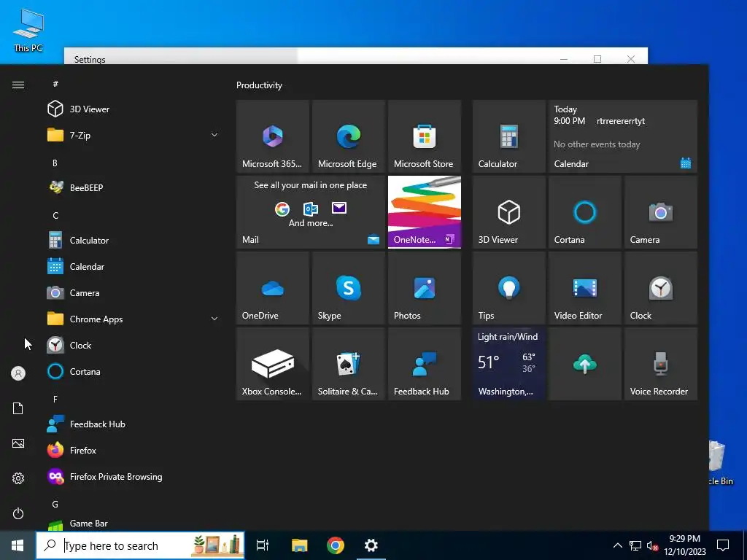Image resolution: width=747 pixels, height=560 pixels.
Task: Launch the Microsoft Edge tile
Action: click(348, 136)
